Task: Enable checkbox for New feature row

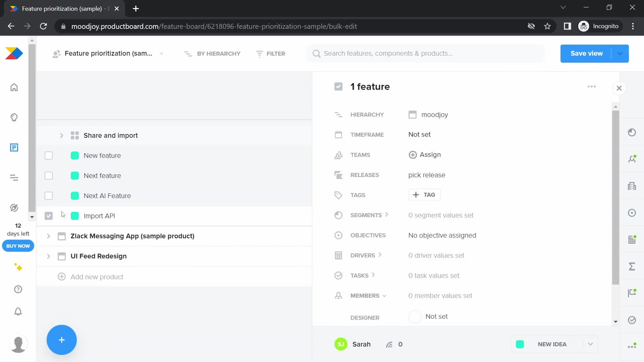Action: pos(49,155)
